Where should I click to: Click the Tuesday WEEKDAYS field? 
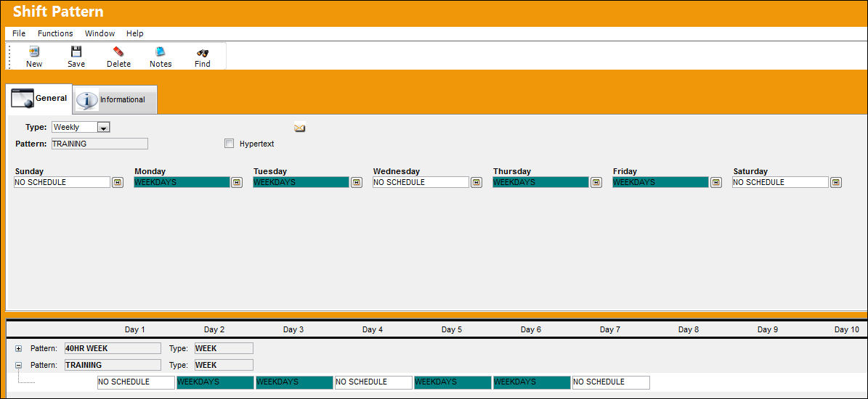point(301,182)
